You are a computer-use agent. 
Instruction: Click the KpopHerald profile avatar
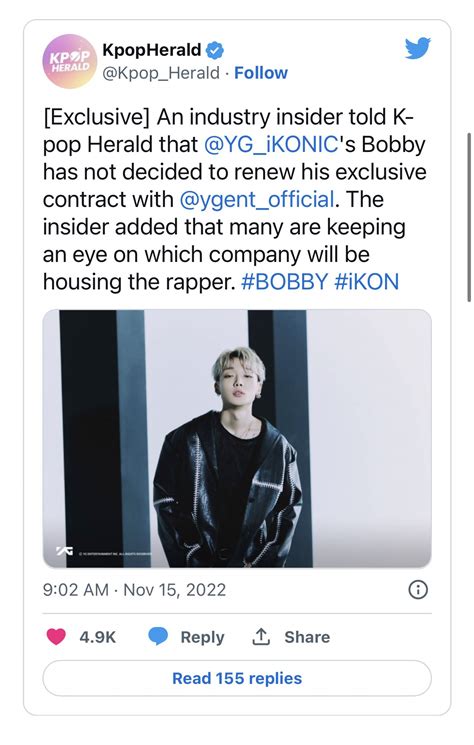(70, 61)
